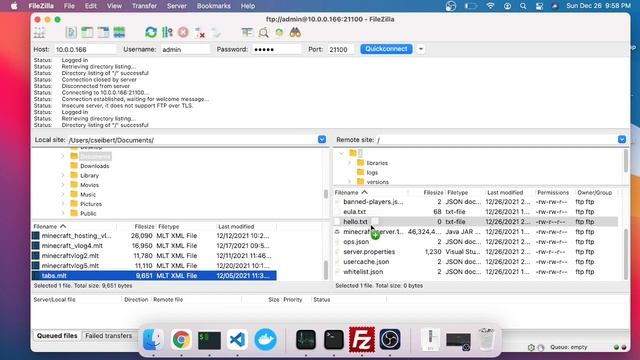Open the Local site path dropdown
Screen dimensions: 640x360
(x=322, y=140)
